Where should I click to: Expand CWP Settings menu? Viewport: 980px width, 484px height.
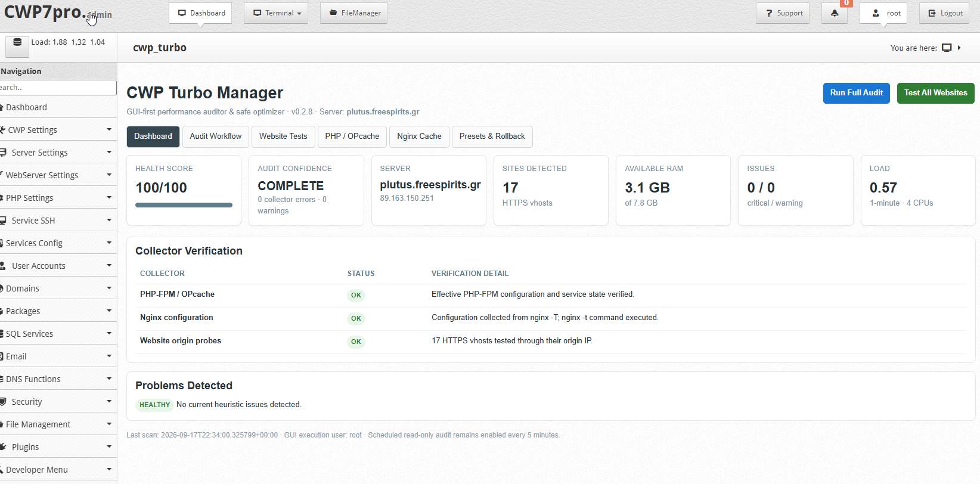point(58,130)
